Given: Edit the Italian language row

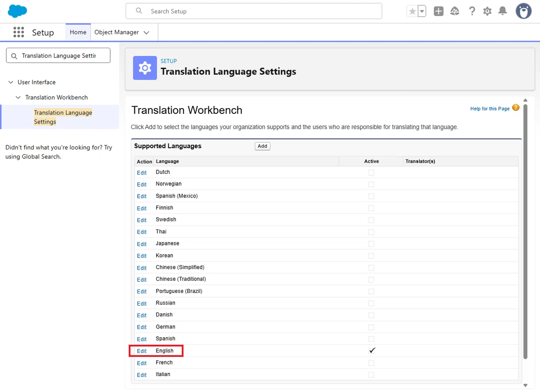Looking at the screenshot, I should click(x=142, y=375).
